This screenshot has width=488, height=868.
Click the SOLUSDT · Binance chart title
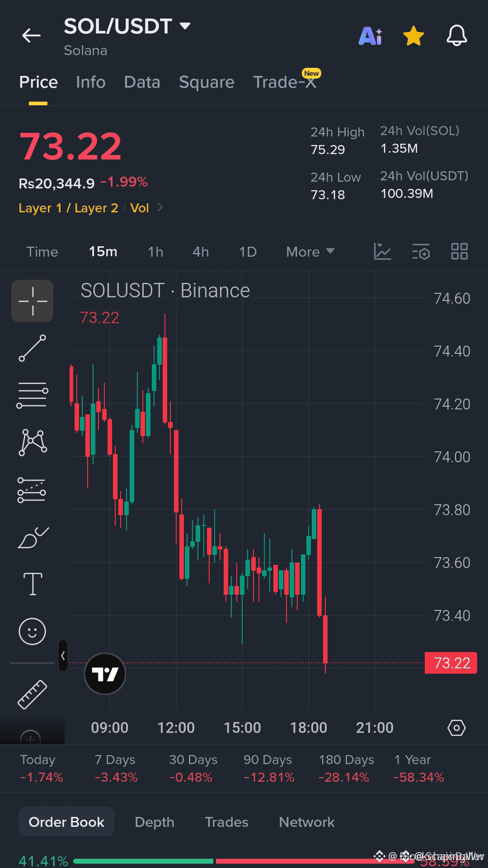coord(165,291)
